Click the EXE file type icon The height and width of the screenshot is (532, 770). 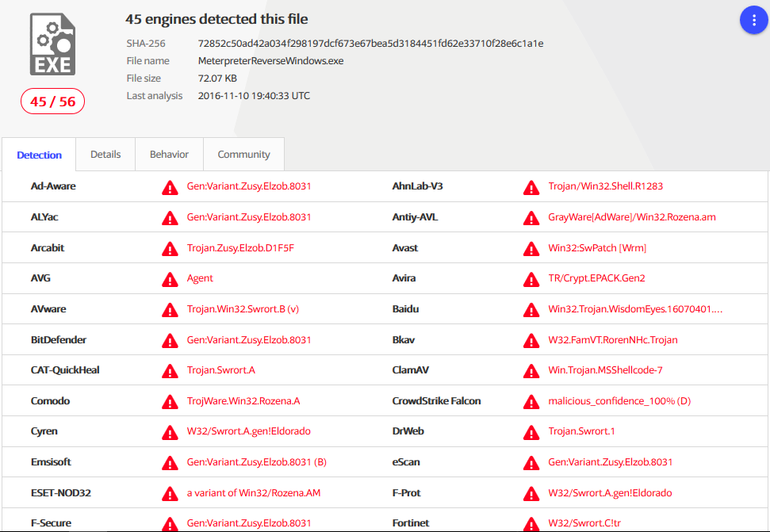click(x=53, y=44)
